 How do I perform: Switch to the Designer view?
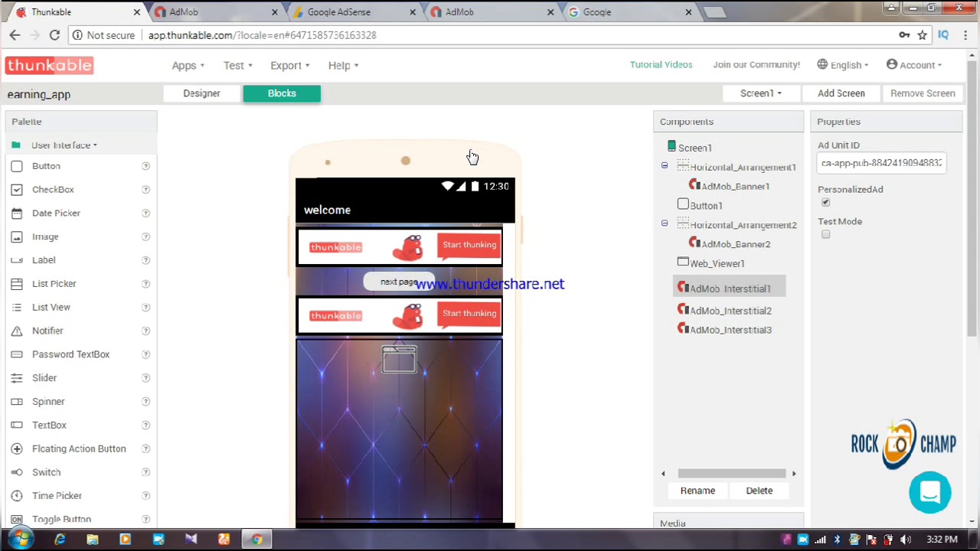click(x=202, y=93)
